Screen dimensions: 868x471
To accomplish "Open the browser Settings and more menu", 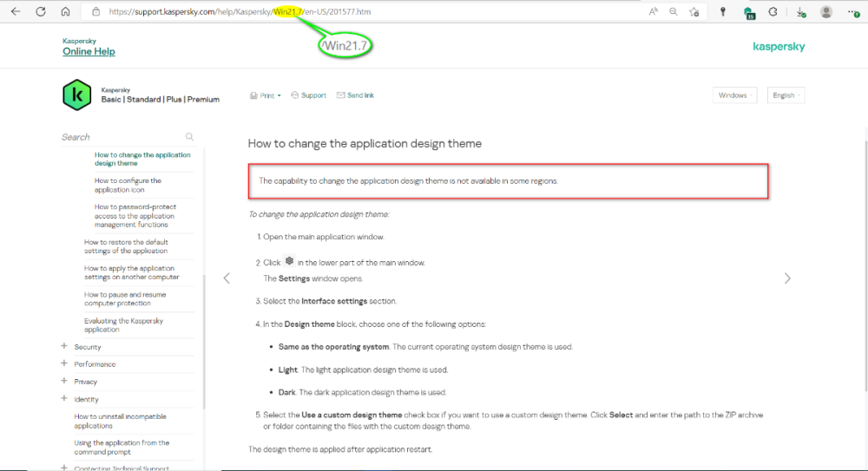I will 853,12.
